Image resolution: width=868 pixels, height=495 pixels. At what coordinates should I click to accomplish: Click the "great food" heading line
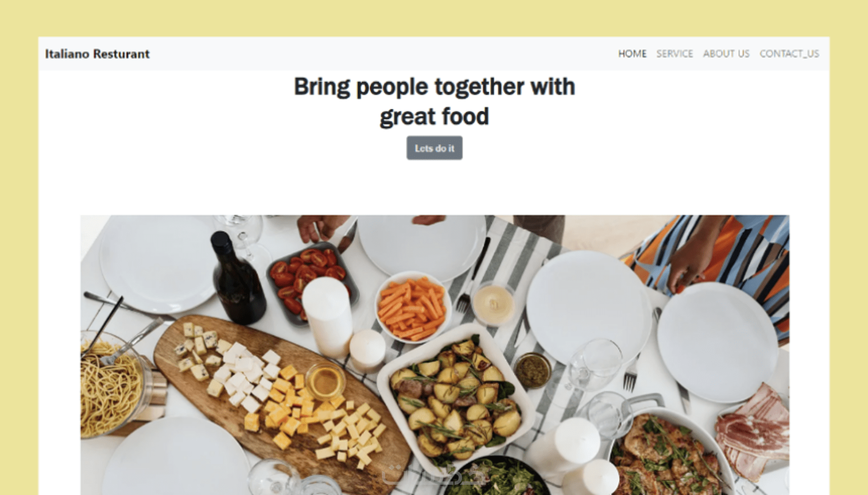(435, 116)
